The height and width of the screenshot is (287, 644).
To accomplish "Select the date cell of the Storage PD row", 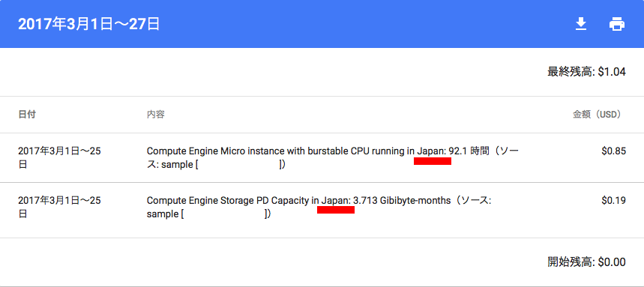I will pyautogui.click(x=59, y=208).
